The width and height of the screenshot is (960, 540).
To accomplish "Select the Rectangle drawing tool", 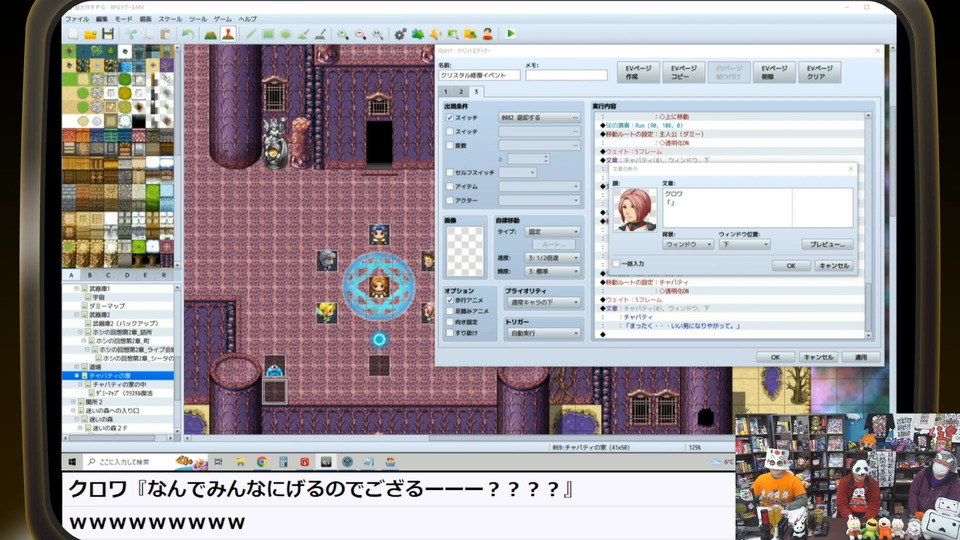I will click(268, 34).
